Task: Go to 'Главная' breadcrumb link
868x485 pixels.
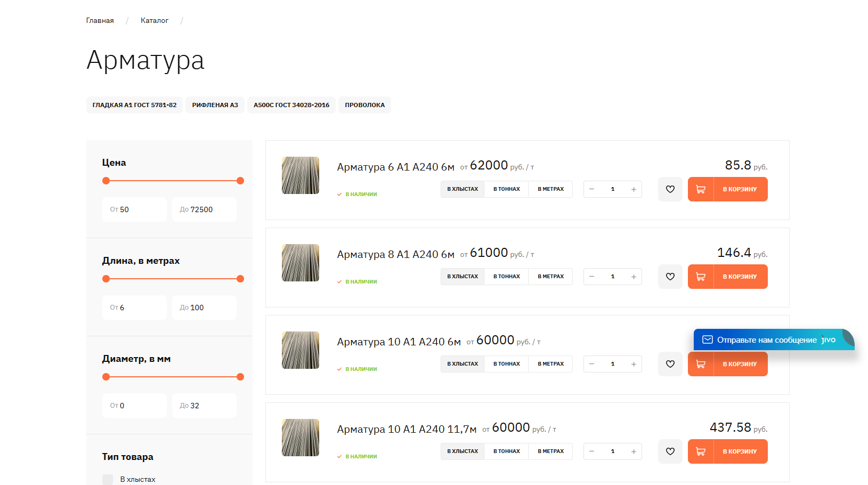Action: click(x=100, y=21)
